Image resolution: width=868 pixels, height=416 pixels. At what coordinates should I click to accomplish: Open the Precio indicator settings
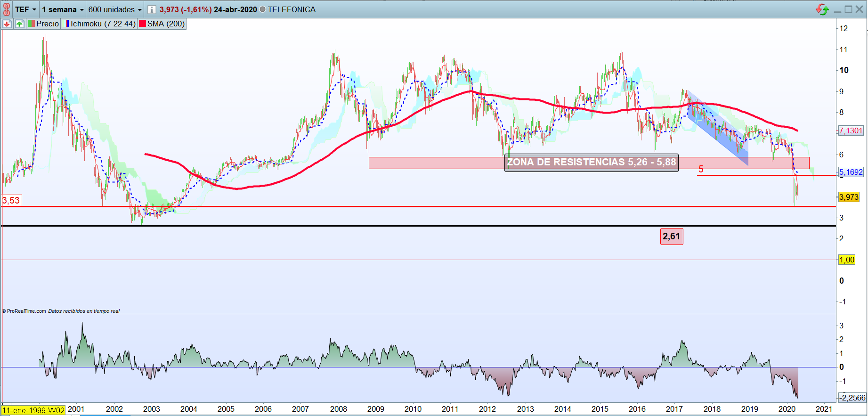pos(43,24)
